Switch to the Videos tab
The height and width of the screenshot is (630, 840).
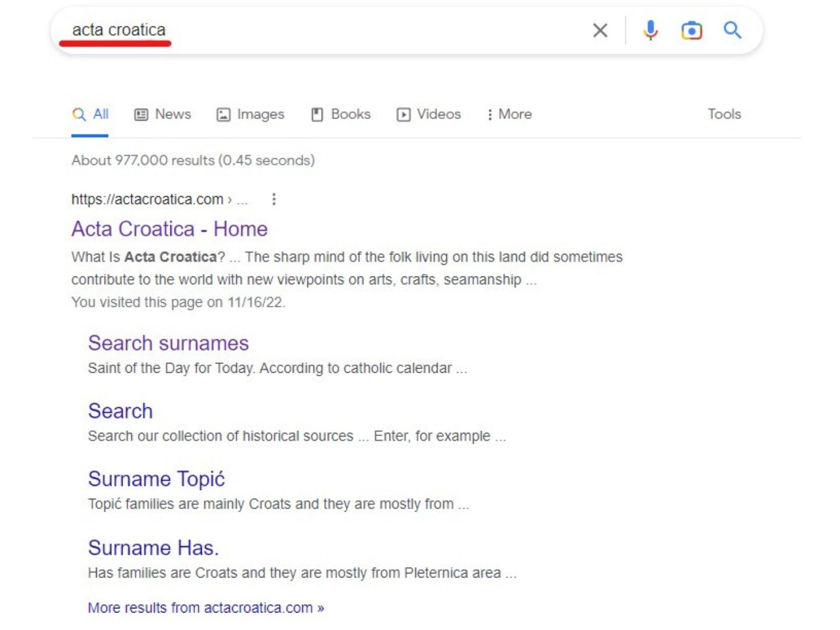pos(429,114)
